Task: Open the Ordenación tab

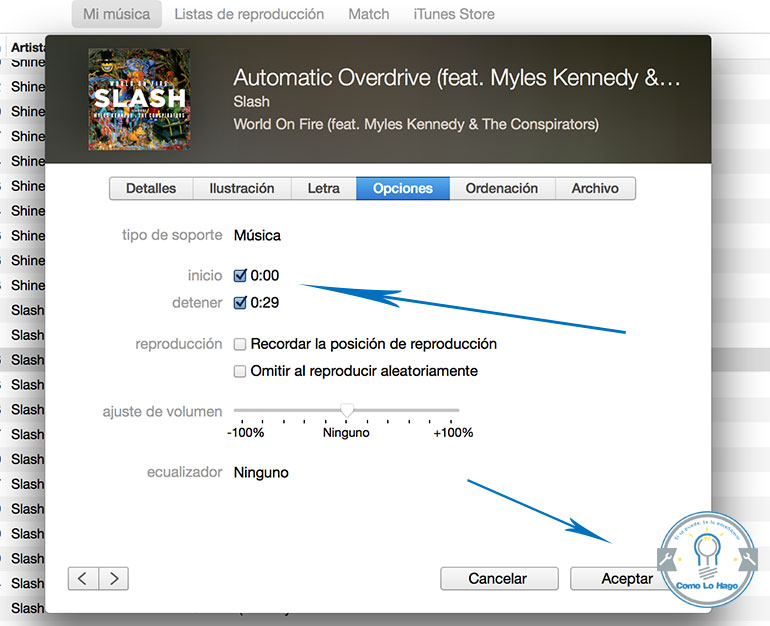Action: point(502,189)
